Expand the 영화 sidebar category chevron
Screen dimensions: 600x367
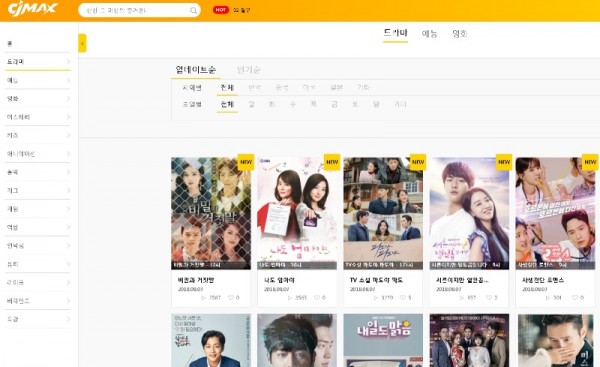[x=68, y=99]
